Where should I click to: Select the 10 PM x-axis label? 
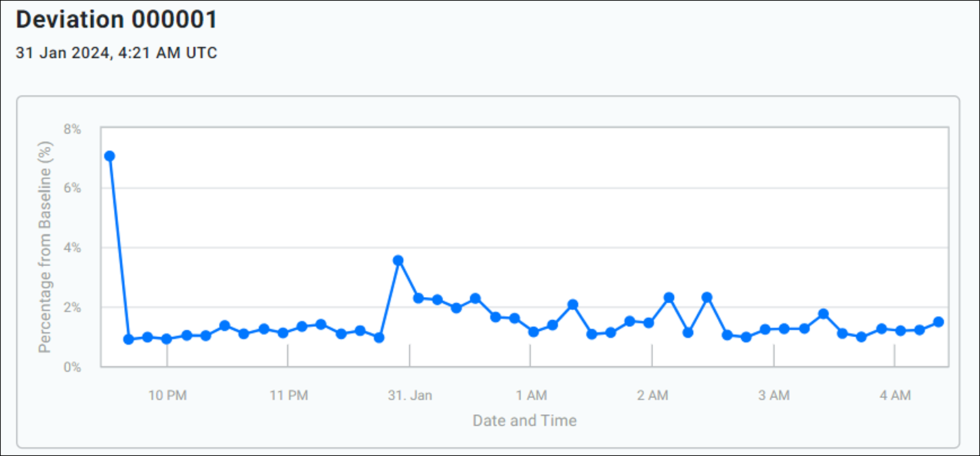(x=167, y=396)
